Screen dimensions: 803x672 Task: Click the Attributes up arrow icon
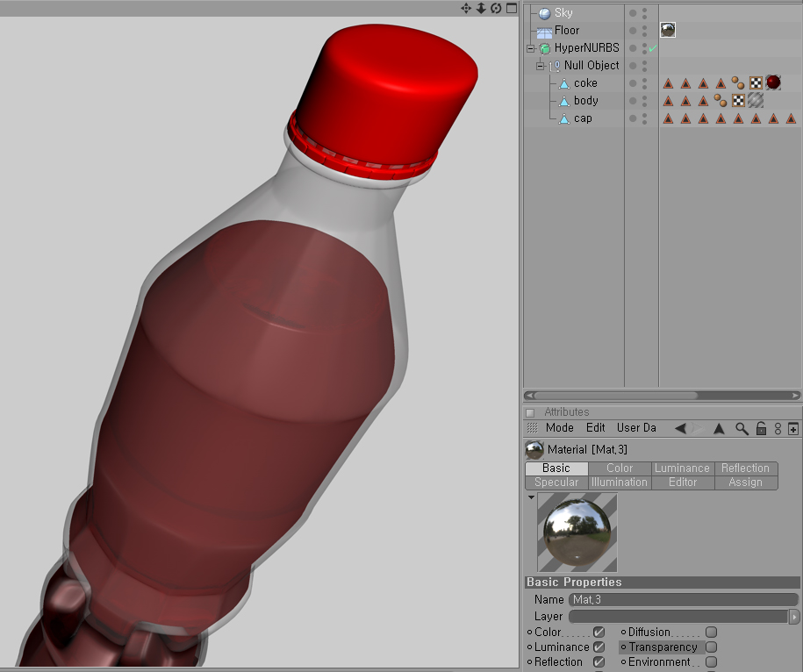pos(719,428)
